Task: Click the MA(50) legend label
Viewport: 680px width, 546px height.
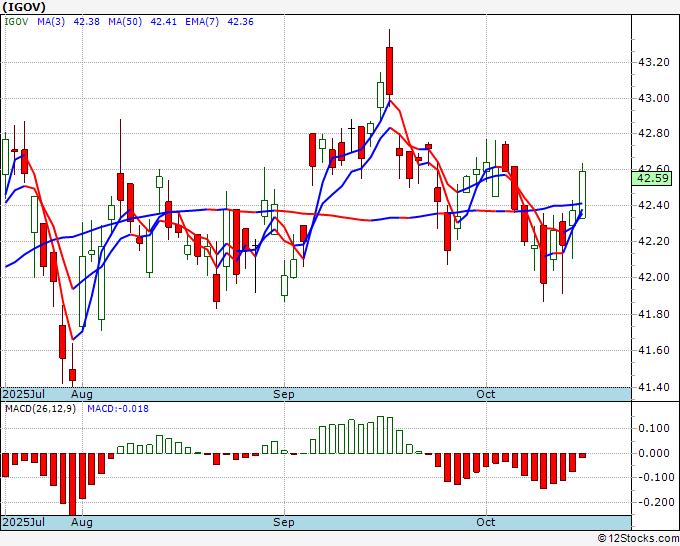Action: point(125,22)
